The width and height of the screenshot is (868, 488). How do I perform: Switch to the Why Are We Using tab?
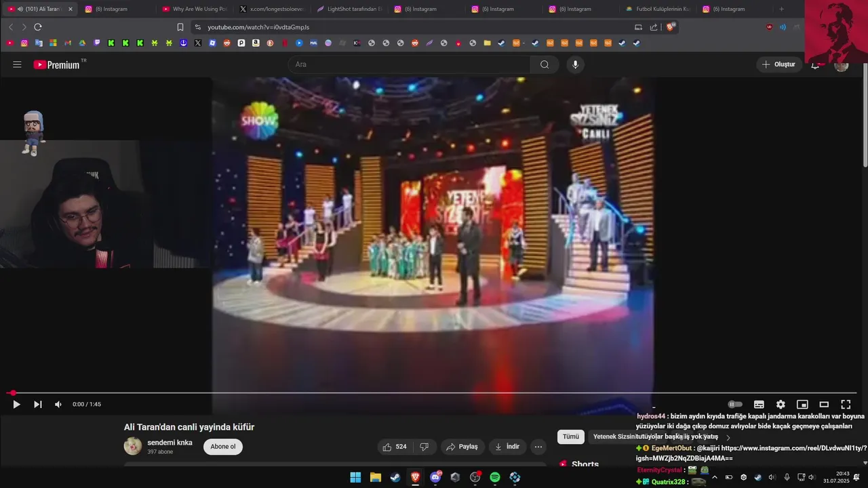[x=194, y=9]
